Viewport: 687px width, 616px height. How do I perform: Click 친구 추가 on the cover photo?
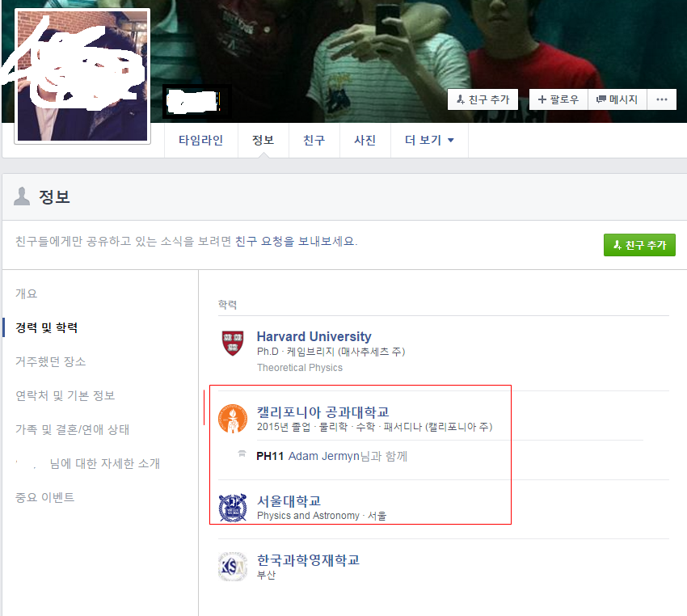[x=483, y=99]
